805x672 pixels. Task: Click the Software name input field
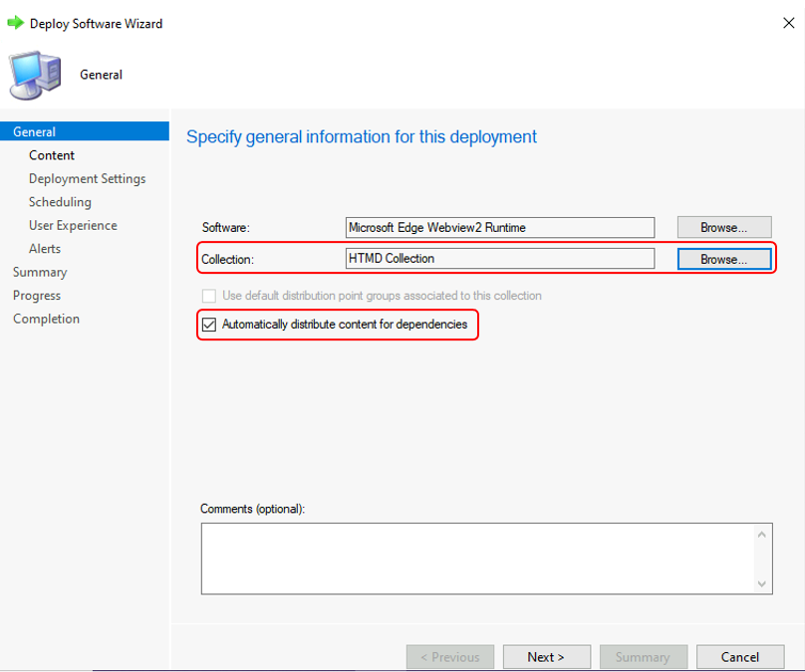pos(500,227)
